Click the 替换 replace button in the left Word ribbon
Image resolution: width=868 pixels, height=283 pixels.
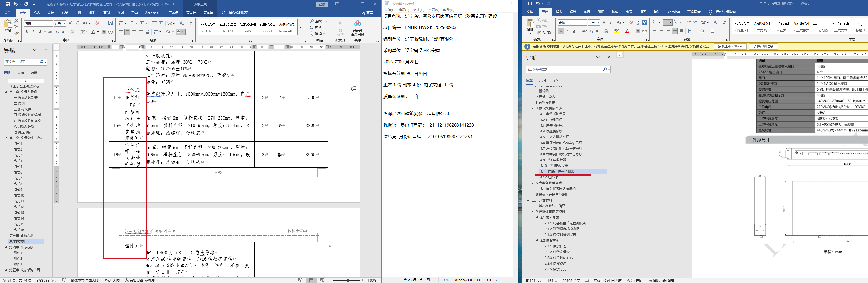click(316, 28)
